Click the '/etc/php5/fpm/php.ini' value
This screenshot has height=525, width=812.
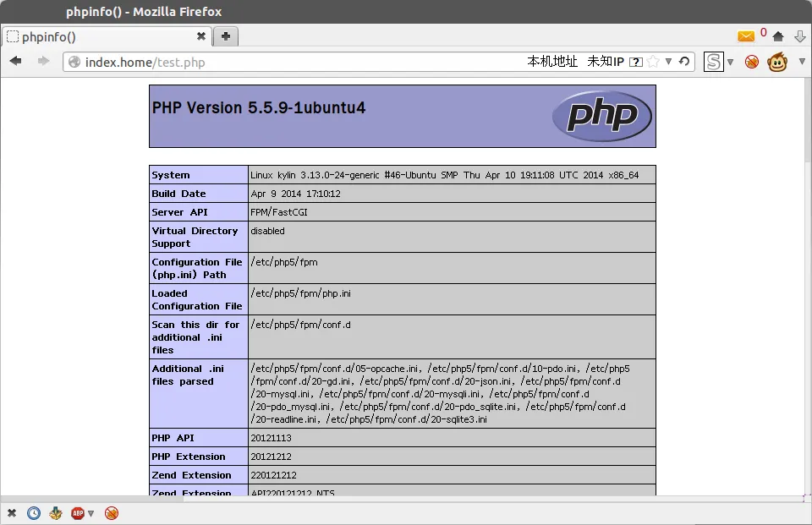(x=301, y=293)
